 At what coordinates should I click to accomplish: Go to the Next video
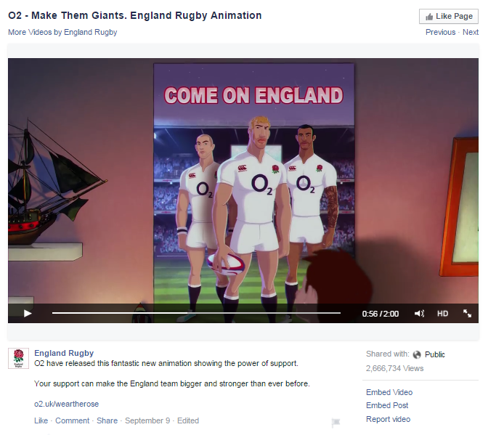pyautogui.click(x=471, y=32)
